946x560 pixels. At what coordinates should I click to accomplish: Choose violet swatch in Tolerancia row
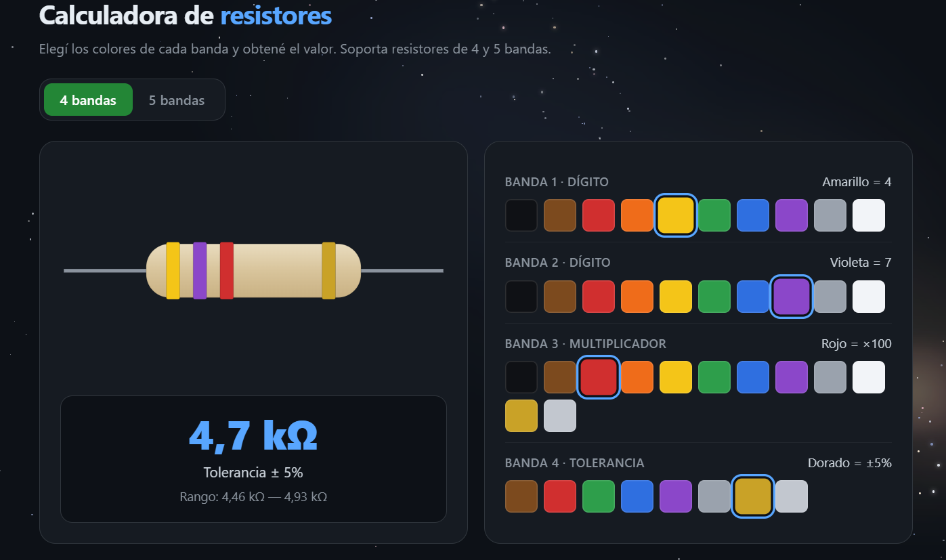point(676,496)
